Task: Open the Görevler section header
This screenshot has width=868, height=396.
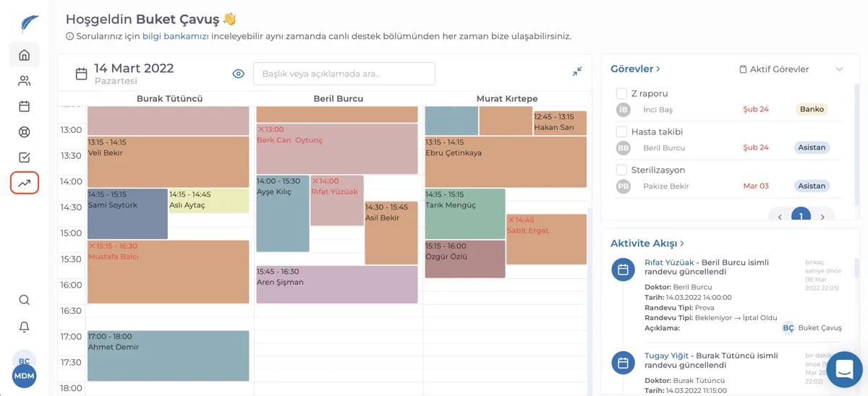Action: coord(635,69)
